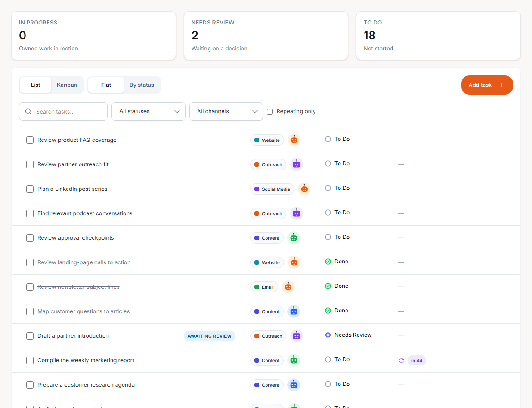Open the Compile the weekly marketing report task
The width and height of the screenshot is (532, 408).
click(86, 360)
